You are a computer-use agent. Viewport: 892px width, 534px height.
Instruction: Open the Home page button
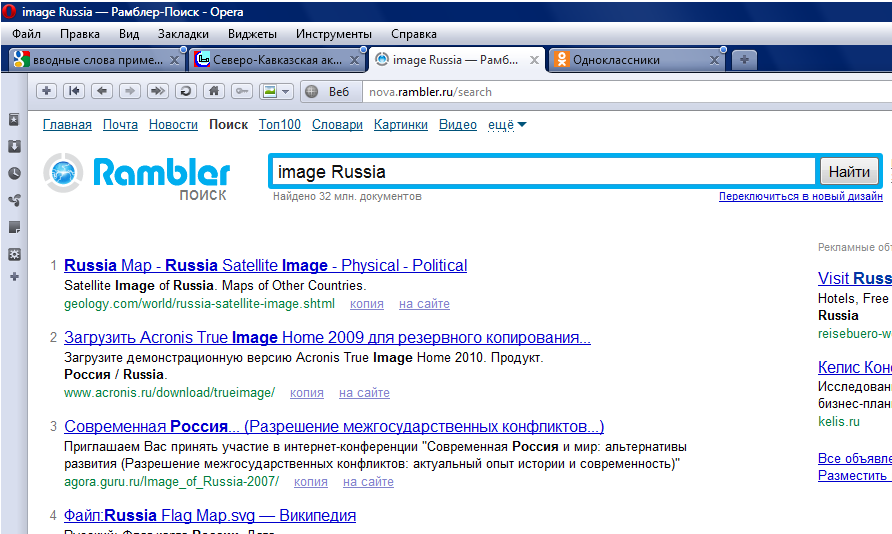coord(213,91)
